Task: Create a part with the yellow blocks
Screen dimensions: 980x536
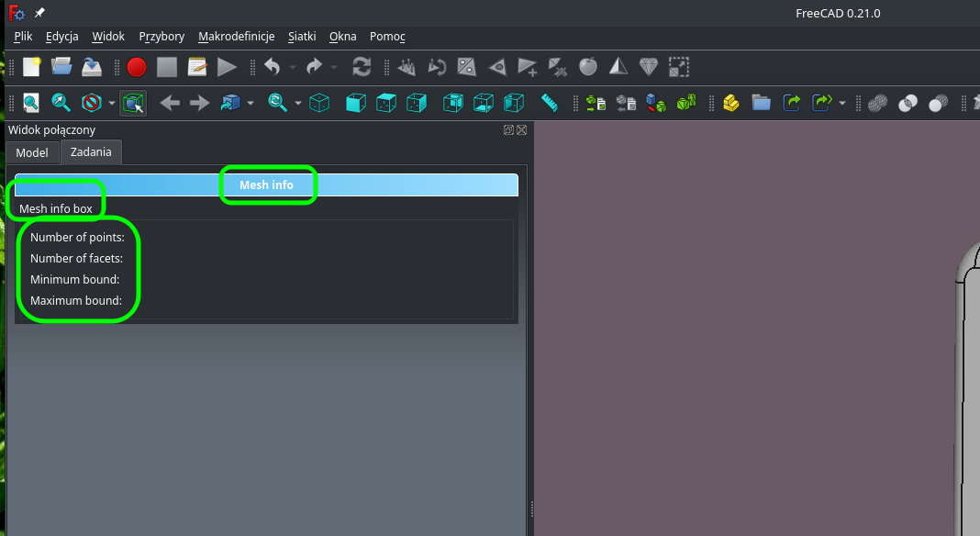Action: pyautogui.click(x=731, y=103)
